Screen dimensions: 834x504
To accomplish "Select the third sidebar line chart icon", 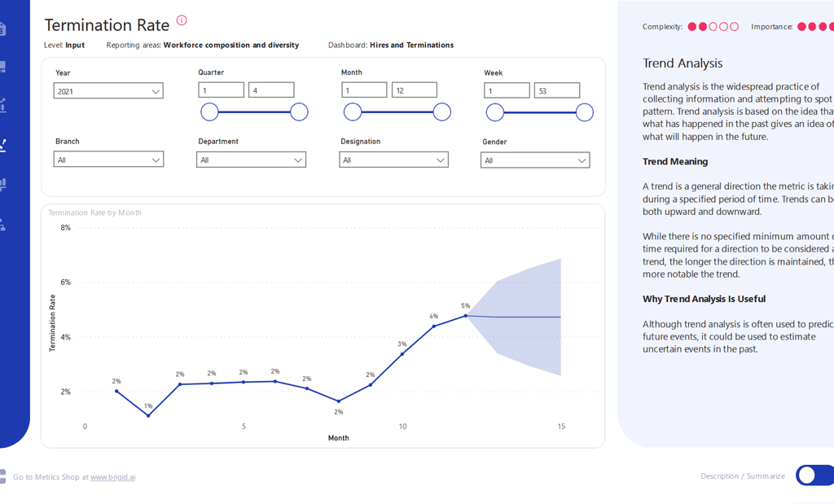I will pyautogui.click(x=2, y=105).
